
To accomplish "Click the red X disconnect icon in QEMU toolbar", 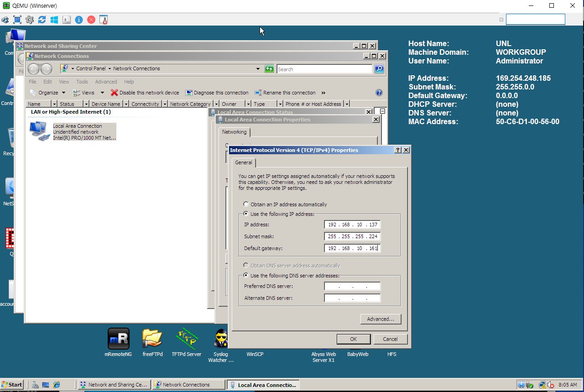I will coord(91,20).
